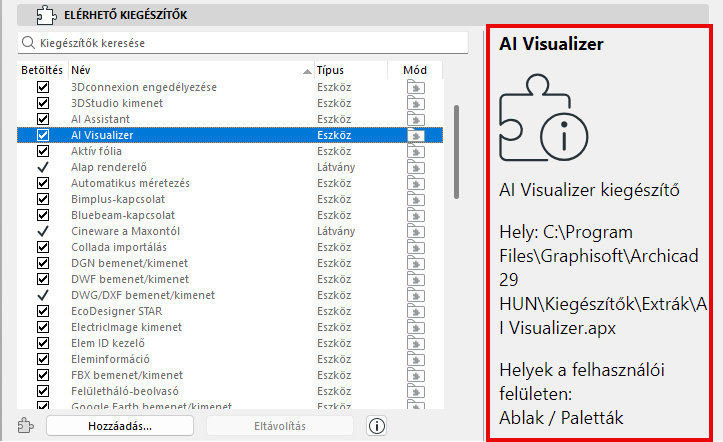Click the folder mode icon for AI Assistant
Screen dimensions: 723x442
point(416,119)
